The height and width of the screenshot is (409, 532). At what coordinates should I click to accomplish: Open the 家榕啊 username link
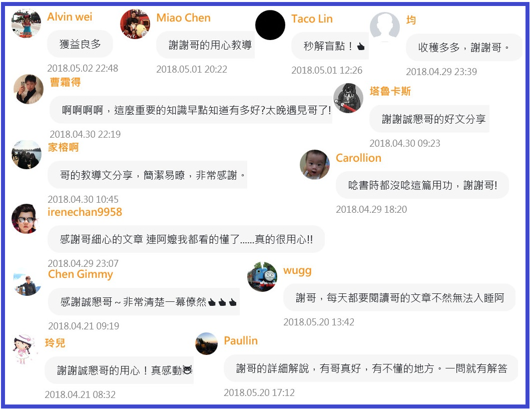63,147
